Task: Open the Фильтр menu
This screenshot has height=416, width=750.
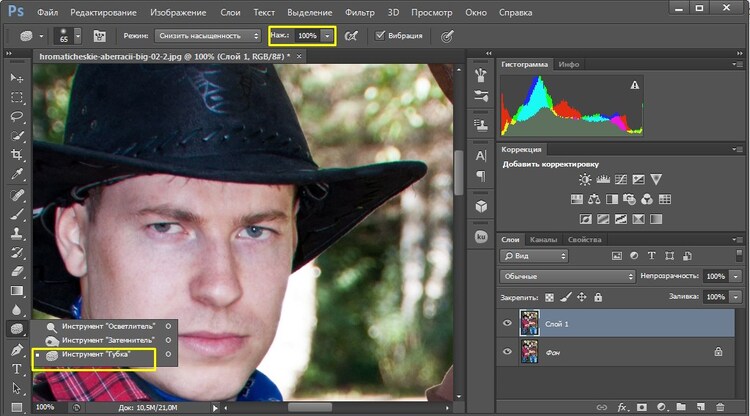Action: coord(359,11)
